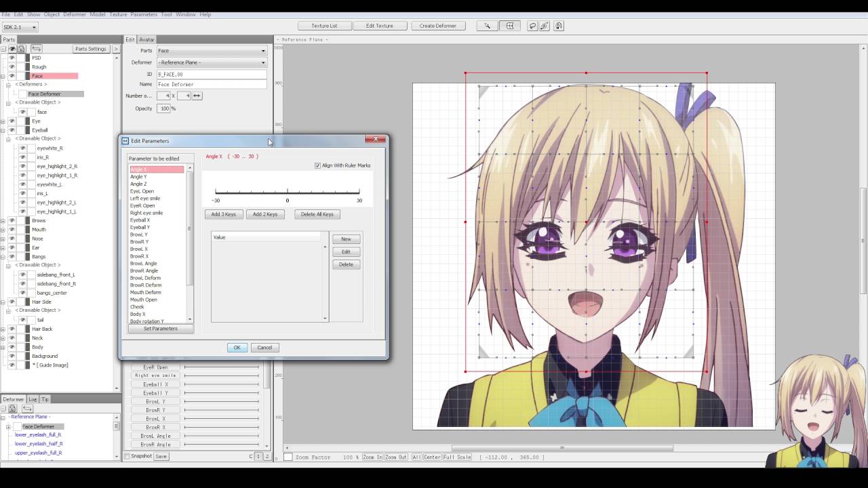
Task: Collapse the Hair Side part node
Action: (x=3, y=302)
